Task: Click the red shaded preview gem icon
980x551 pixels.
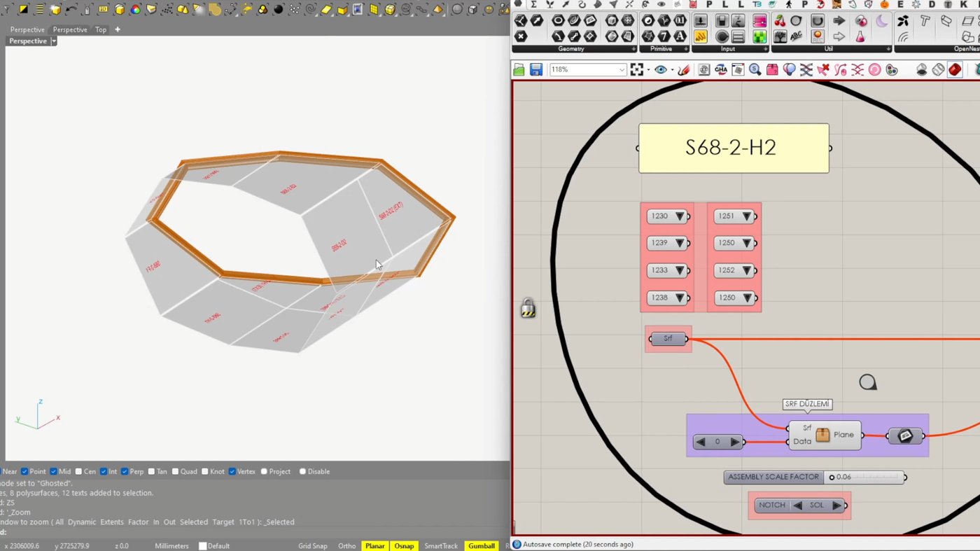Action: click(955, 70)
